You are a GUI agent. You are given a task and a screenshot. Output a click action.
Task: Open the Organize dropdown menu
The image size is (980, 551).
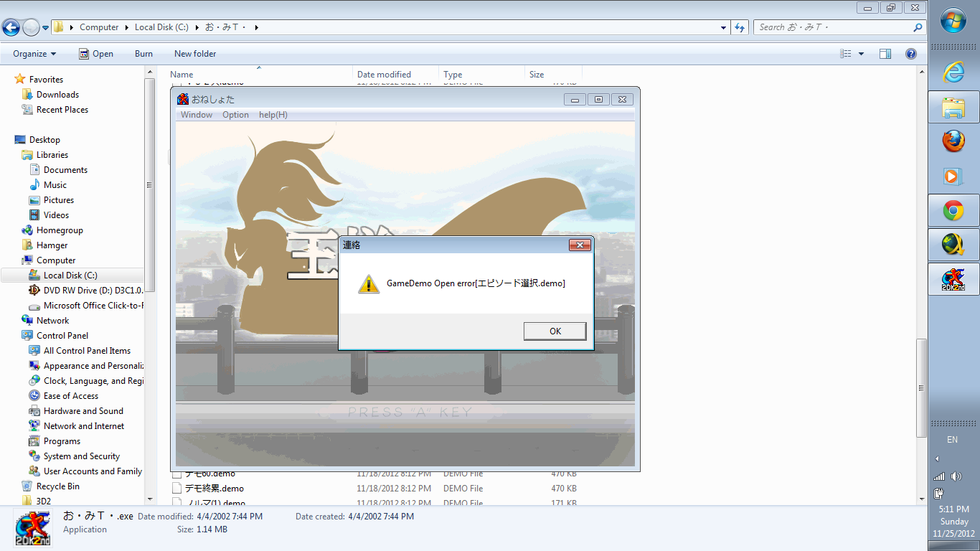pos(34,54)
